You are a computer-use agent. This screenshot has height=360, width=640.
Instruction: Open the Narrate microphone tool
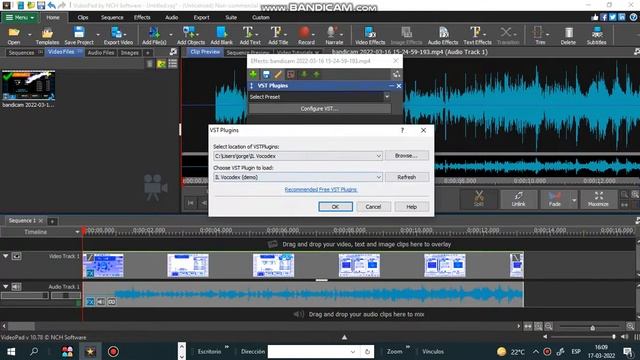(x=334, y=36)
